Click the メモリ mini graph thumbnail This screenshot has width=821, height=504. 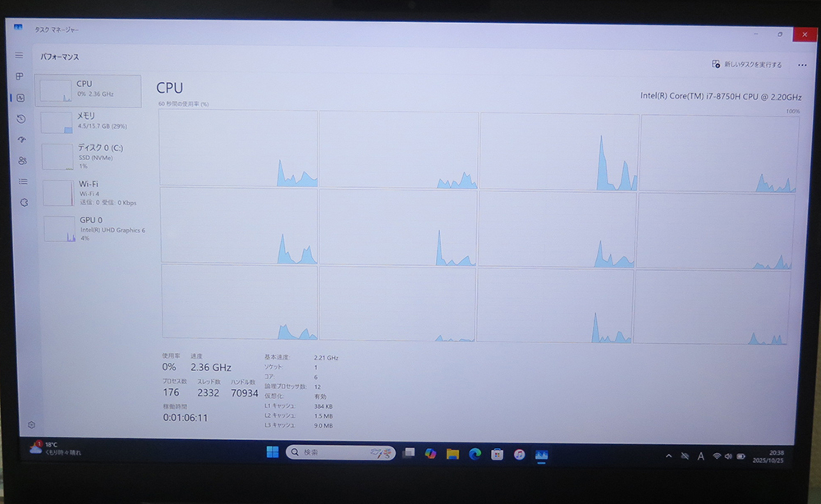(x=57, y=123)
